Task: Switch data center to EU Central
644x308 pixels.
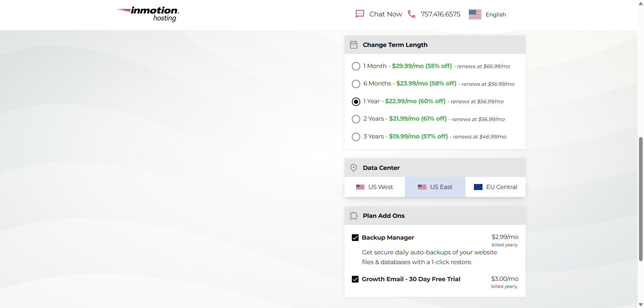Action: 495,187
